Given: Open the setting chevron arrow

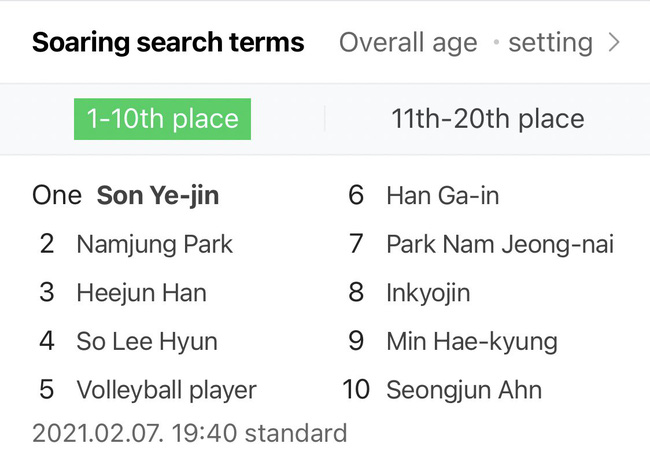Looking at the screenshot, I should coord(614,43).
